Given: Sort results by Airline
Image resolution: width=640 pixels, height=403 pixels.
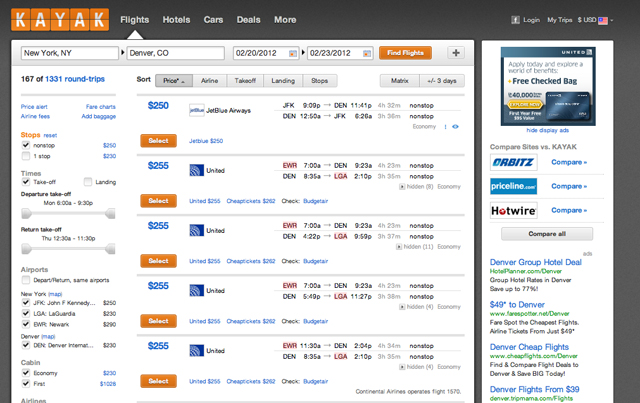Looking at the screenshot, I should tap(209, 81).
